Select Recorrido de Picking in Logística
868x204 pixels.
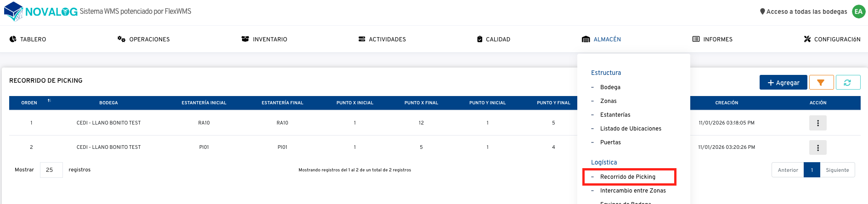click(x=627, y=177)
